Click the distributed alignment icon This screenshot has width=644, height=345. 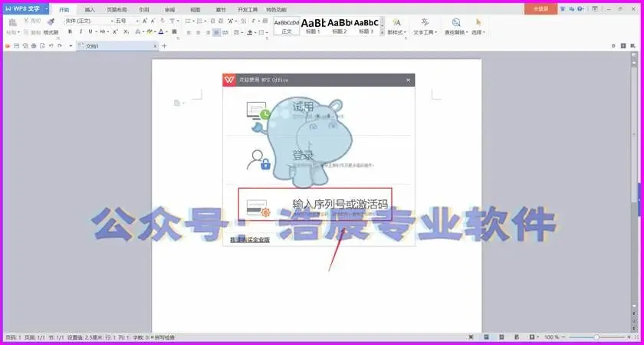[225, 32]
